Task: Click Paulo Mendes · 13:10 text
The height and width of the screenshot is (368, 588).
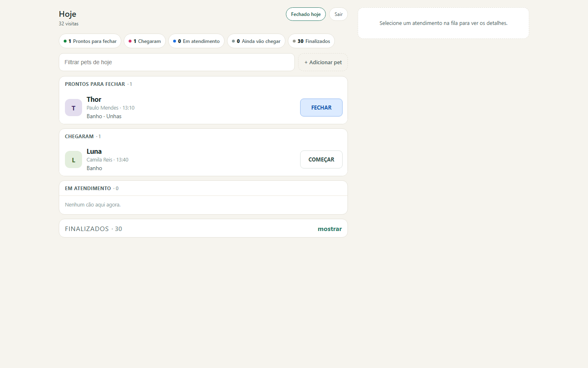Action: pyautogui.click(x=110, y=108)
